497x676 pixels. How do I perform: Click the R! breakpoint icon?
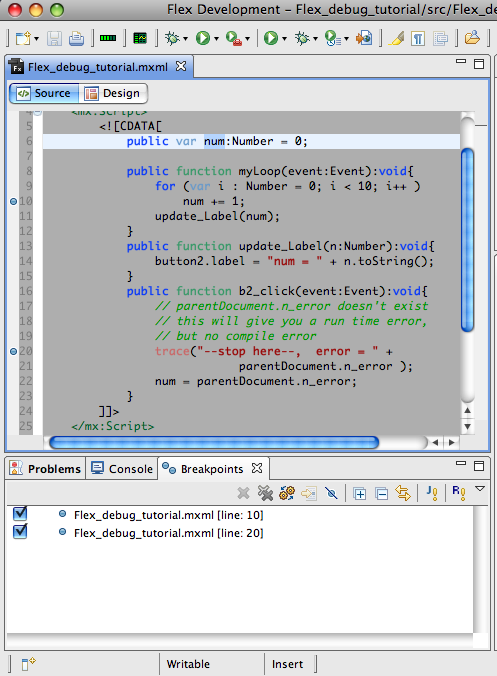click(x=459, y=493)
